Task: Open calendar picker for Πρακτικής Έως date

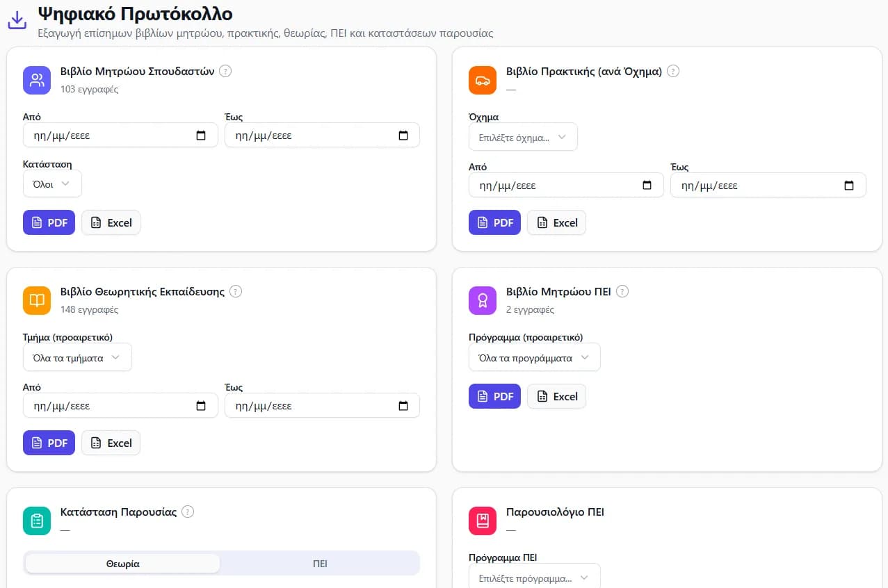Action: pos(849,186)
